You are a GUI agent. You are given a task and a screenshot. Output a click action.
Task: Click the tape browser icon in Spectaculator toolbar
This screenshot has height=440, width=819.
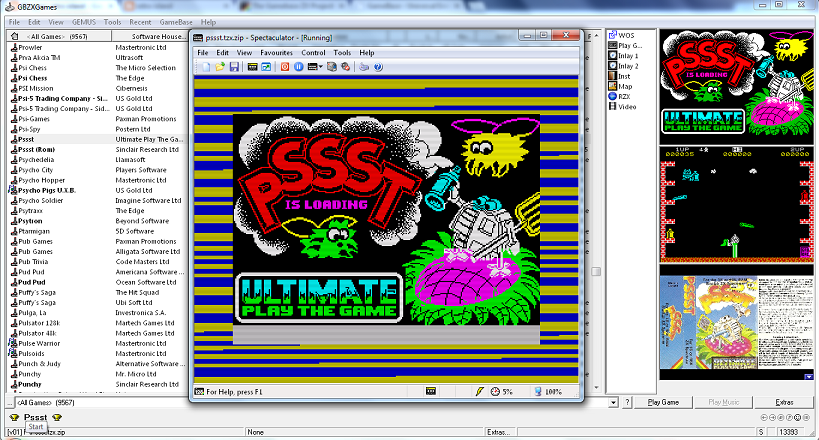(x=331, y=67)
